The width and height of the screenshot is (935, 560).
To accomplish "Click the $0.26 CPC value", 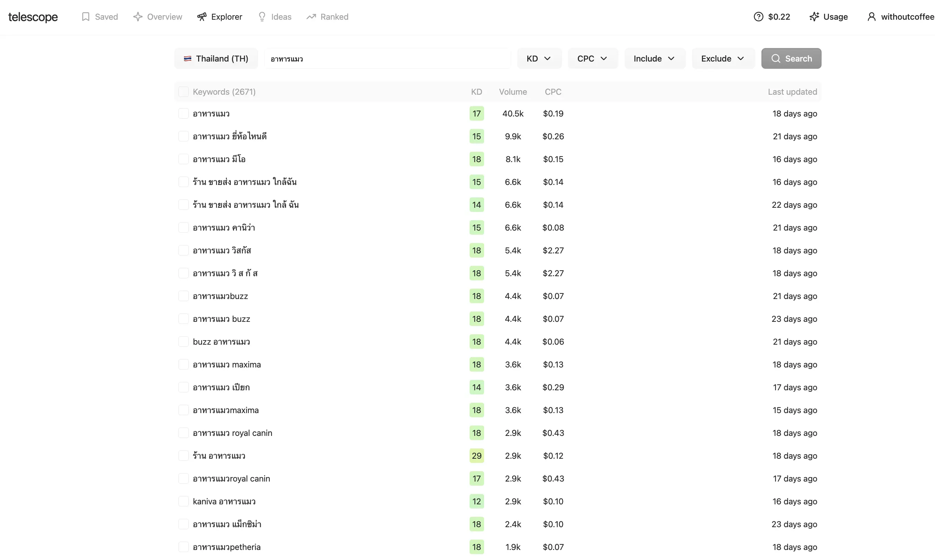I will coord(553,136).
